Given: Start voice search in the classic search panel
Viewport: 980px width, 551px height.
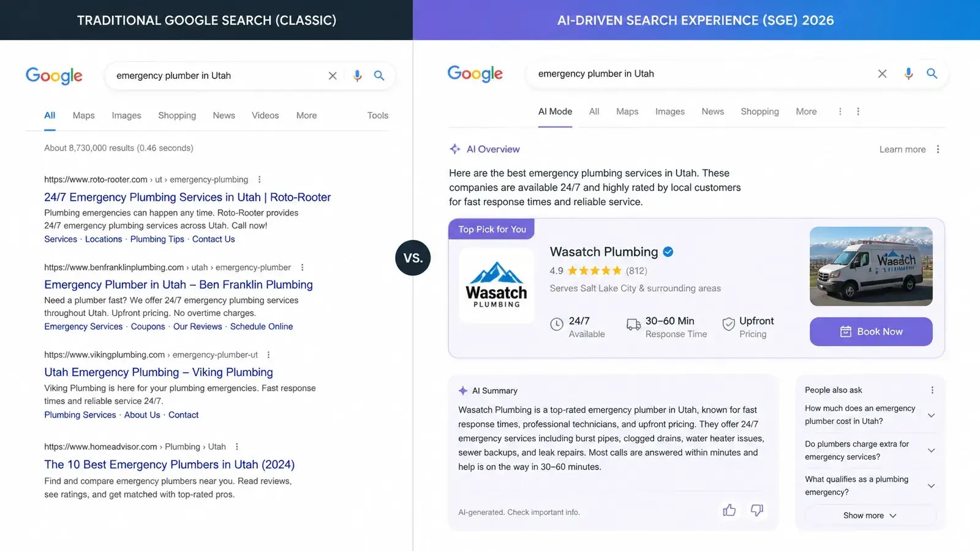Looking at the screenshot, I should coord(357,76).
